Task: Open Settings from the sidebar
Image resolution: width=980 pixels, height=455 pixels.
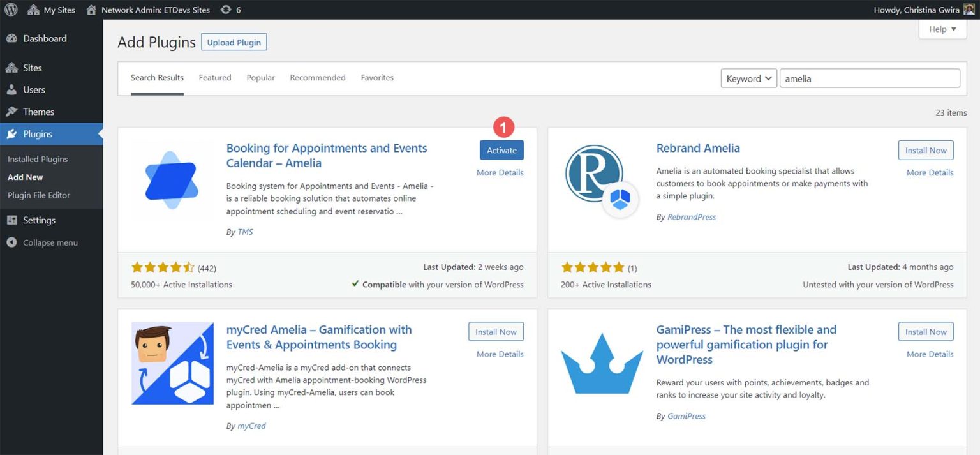Action: [x=40, y=220]
